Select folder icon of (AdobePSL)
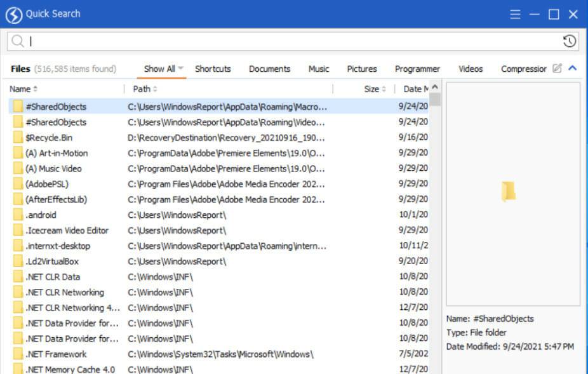 pyautogui.click(x=18, y=184)
